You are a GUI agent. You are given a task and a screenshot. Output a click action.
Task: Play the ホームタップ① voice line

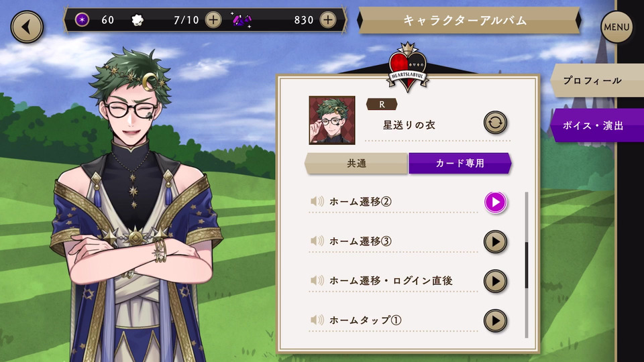[495, 320]
